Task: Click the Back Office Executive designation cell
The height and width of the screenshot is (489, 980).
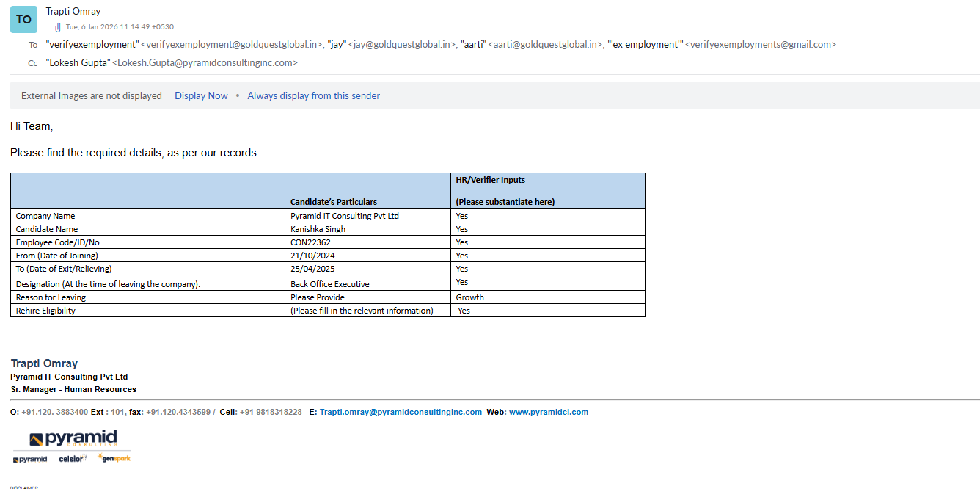Action: [x=330, y=284]
